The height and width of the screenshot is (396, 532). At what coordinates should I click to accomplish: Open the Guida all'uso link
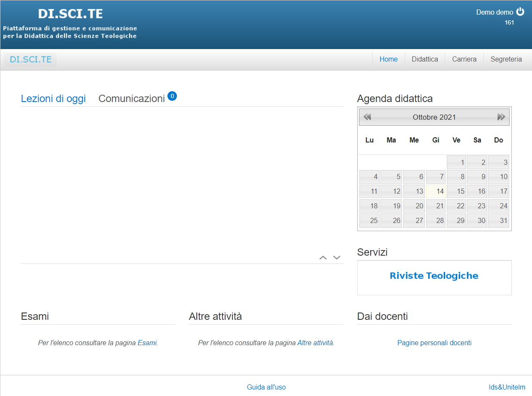(266, 387)
